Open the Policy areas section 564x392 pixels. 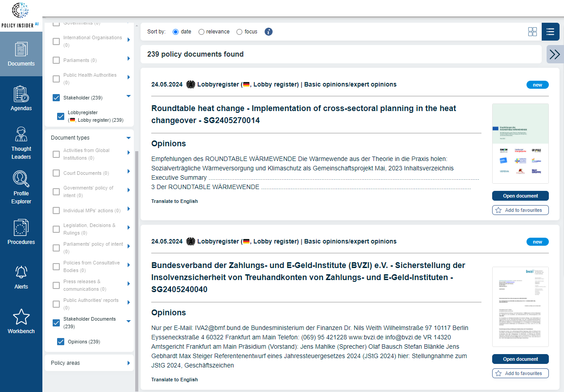pyautogui.click(x=89, y=363)
